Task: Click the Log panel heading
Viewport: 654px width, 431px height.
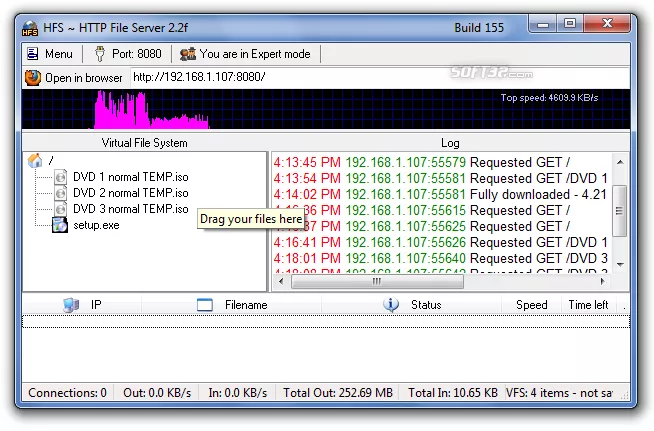Action: 450,143
